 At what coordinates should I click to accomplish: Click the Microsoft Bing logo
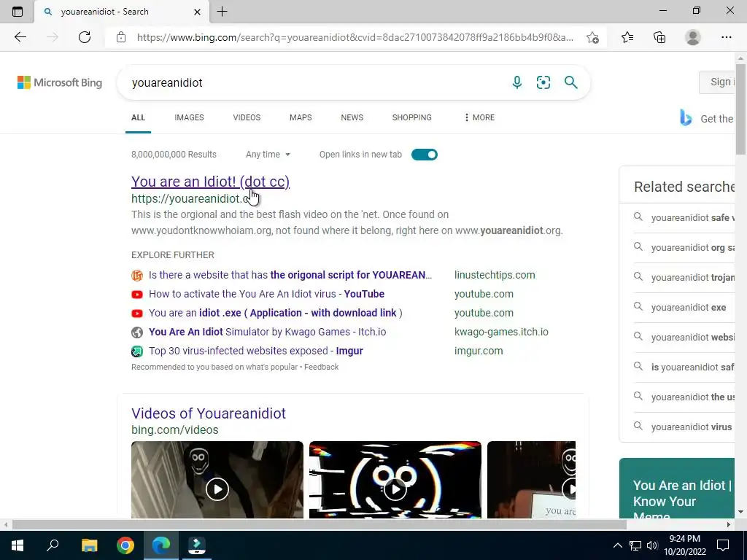click(60, 82)
